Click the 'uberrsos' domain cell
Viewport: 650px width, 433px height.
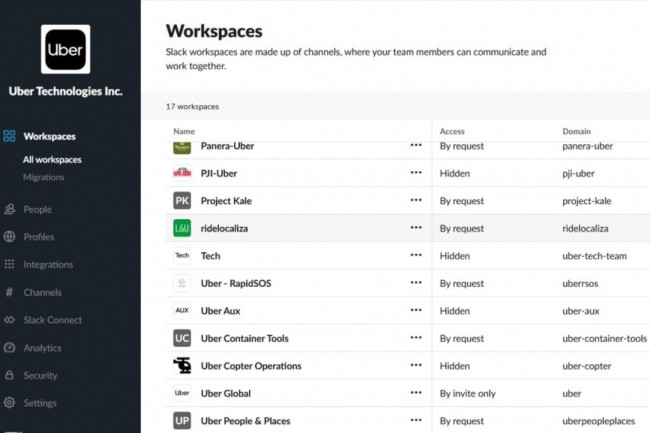pyautogui.click(x=580, y=283)
